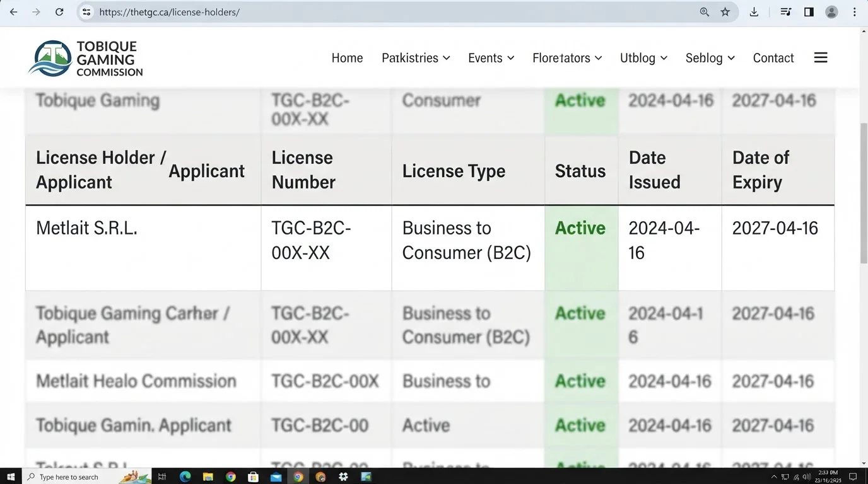Open the Seblog dropdown
Image resolution: width=868 pixels, height=484 pixels.
pos(710,58)
